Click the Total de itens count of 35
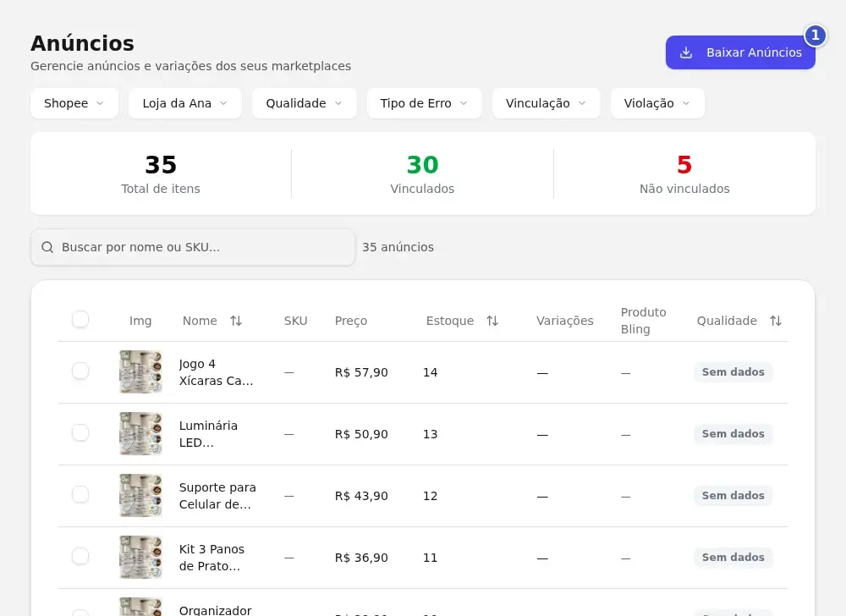The image size is (846, 616). tap(161, 165)
